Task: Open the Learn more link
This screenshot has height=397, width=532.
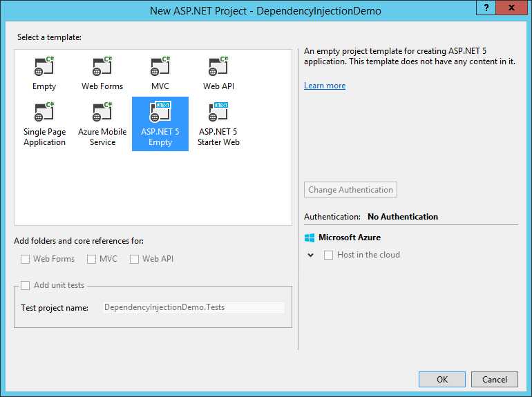Action: click(325, 86)
